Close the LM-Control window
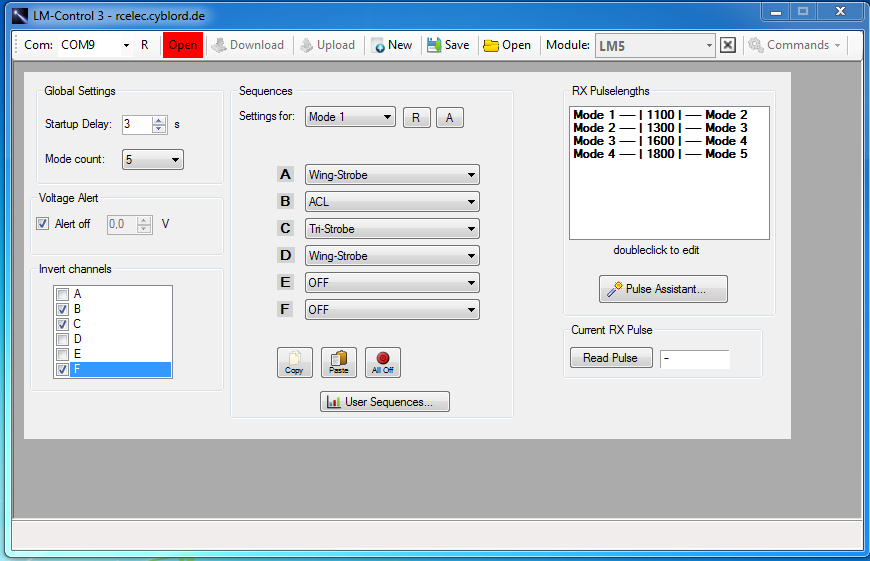Screen dimensions: 870x561 [x=840, y=12]
